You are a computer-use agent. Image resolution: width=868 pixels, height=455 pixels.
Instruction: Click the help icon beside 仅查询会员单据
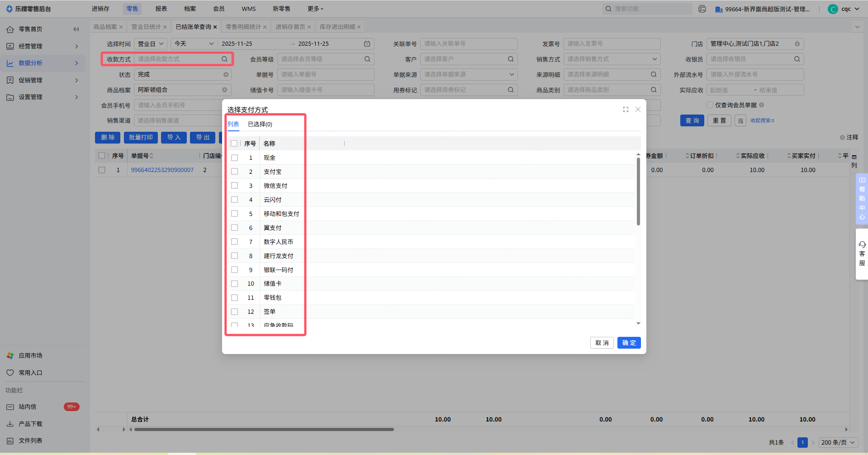pos(762,105)
